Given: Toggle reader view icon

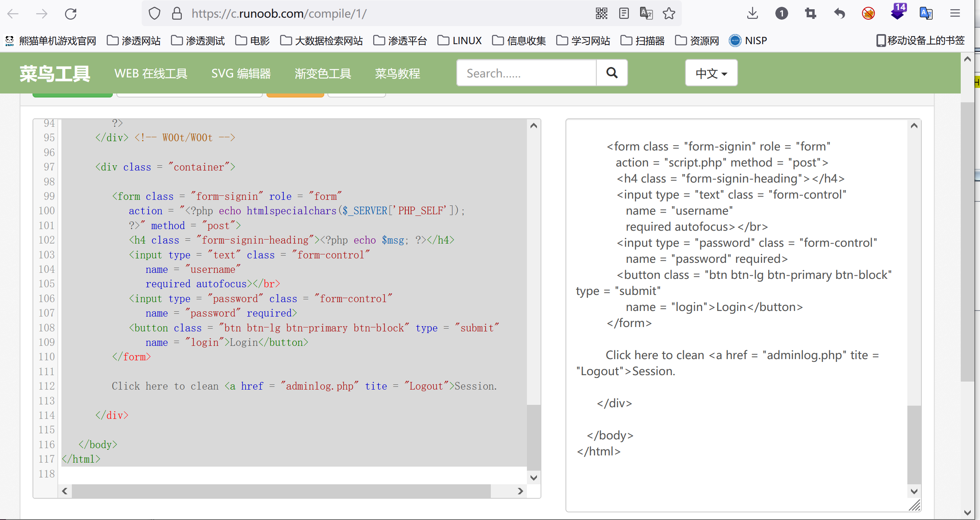Looking at the screenshot, I should [624, 14].
